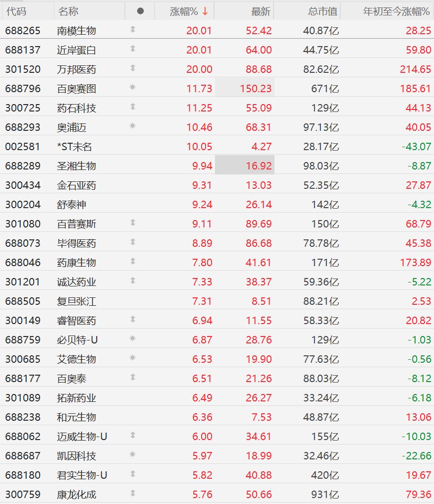Click highlighted latest price 16.92
Viewport: 434px width, 504px height.
coord(259,166)
